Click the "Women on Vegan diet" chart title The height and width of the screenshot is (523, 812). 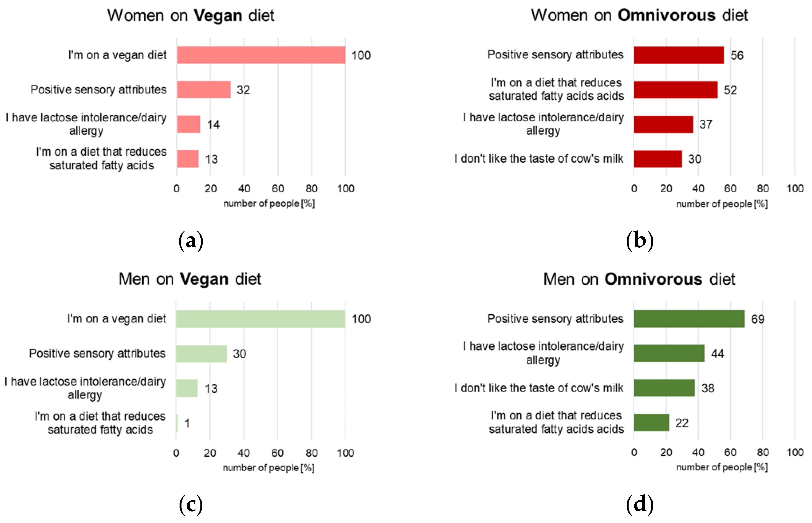click(x=191, y=16)
